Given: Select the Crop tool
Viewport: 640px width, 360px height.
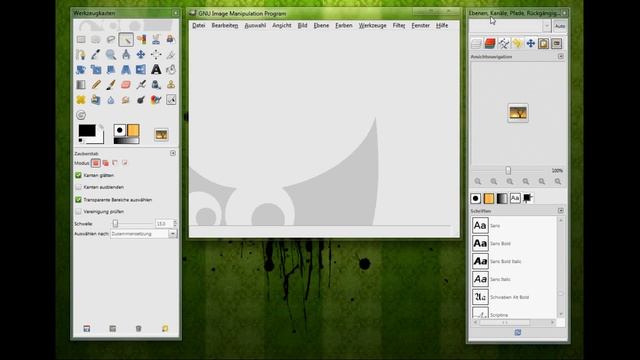Looking at the screenshot, I should tap(171, 55).
